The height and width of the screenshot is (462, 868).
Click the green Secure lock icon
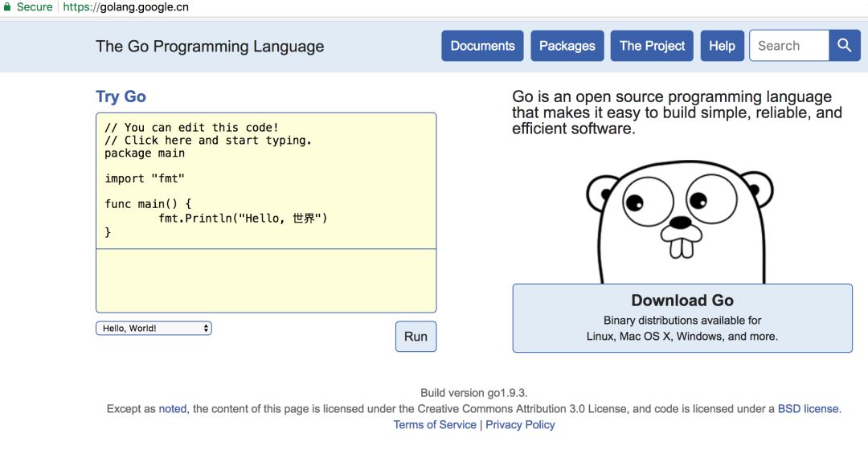[x=7, y=7]
